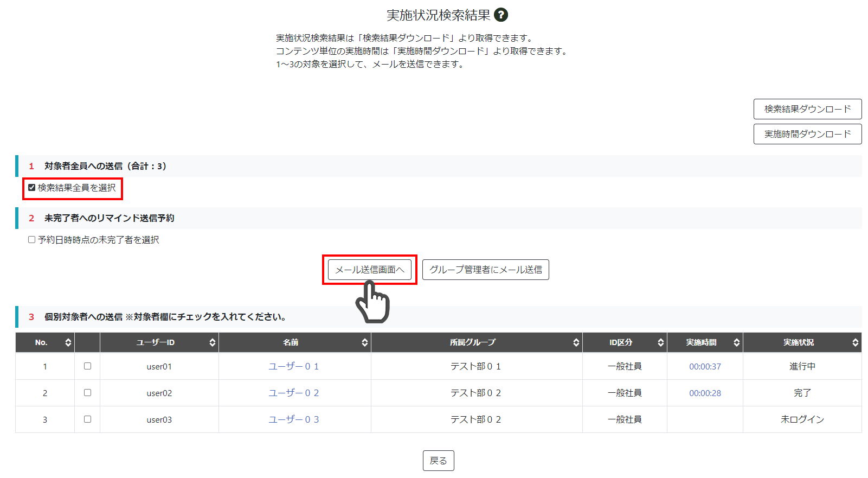The height and width of the screenshot is (478, 868).
Task: Sort by ID区分 column arrows
Action: pyautogui.click(x=660, y=342)
